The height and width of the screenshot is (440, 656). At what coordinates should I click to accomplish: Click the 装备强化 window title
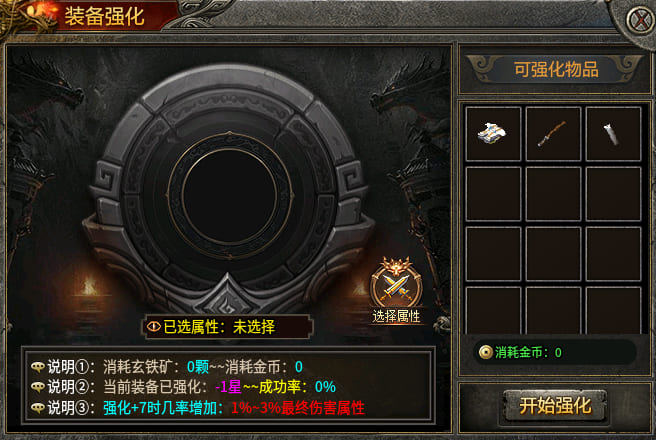tap(105, 17)
